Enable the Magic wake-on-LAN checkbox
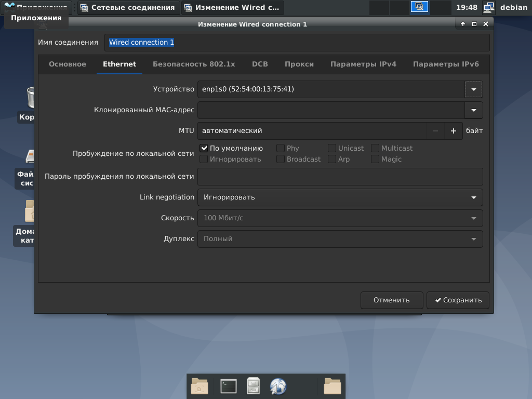This screenshot has height=399, width=532. tap(375, 159)
